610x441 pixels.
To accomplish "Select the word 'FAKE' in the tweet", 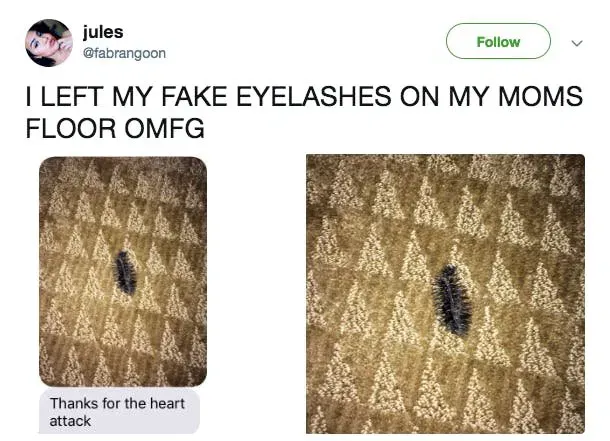I will 194,96.
